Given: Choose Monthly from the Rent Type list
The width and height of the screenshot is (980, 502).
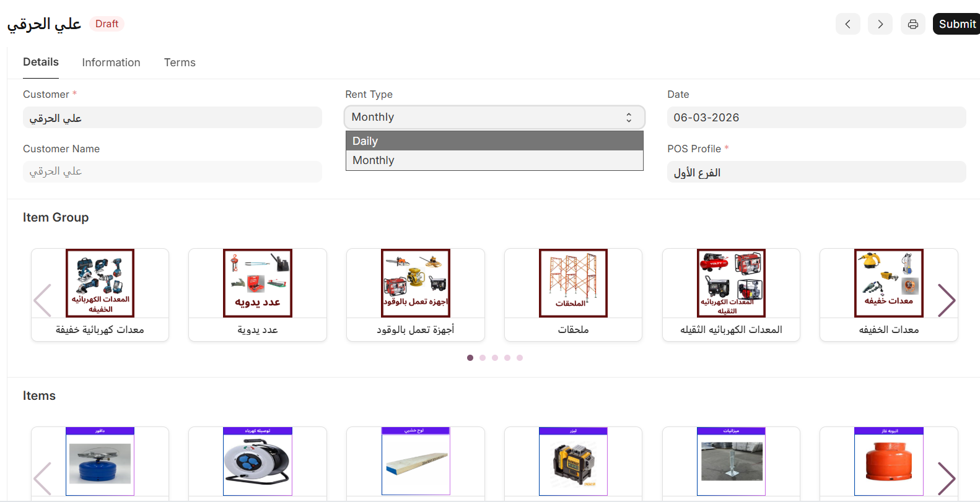Looking at the screenshot, I should click(x=494, y=160).
